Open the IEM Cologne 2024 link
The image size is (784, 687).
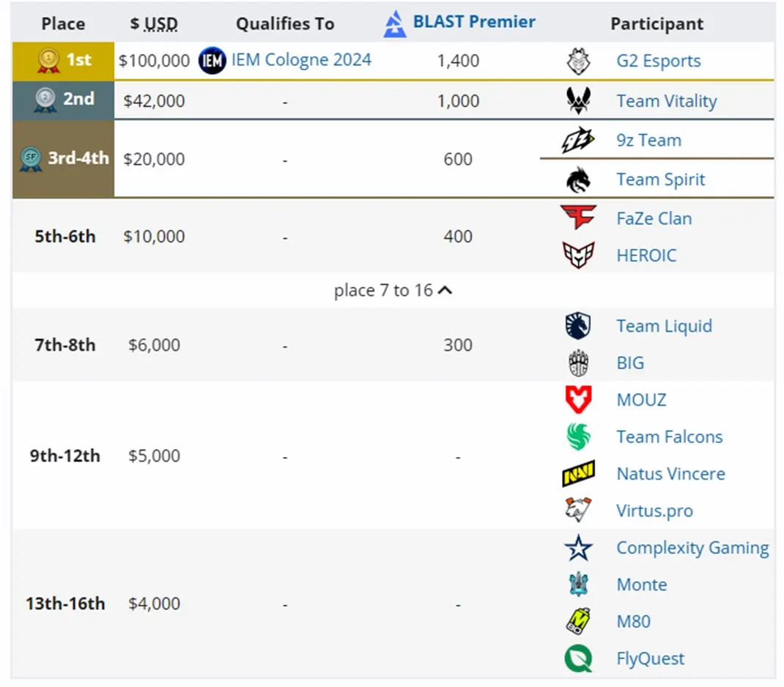coord(301,59)
